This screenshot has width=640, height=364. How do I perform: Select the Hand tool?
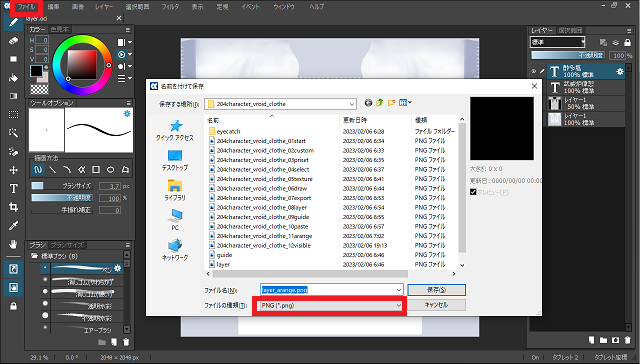coord(13,244)
